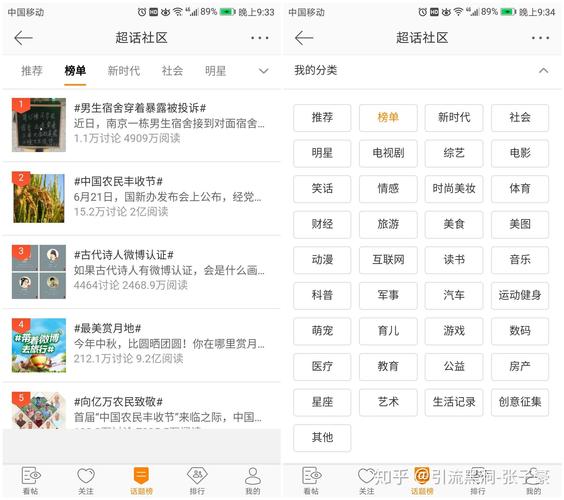Choose the 电影 category button
The width and height of the screenshot is (564, 500).
pos(520,153)
